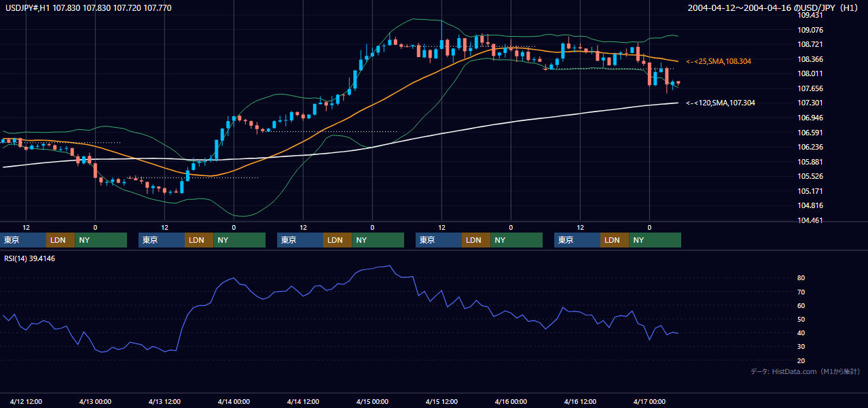Click the last LDN session box

615,240
